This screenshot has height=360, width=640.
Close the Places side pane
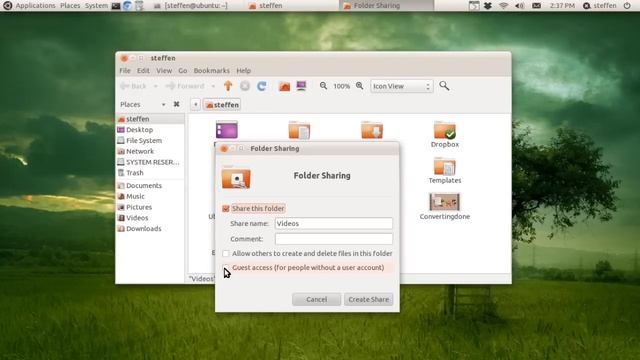[176, 104]
